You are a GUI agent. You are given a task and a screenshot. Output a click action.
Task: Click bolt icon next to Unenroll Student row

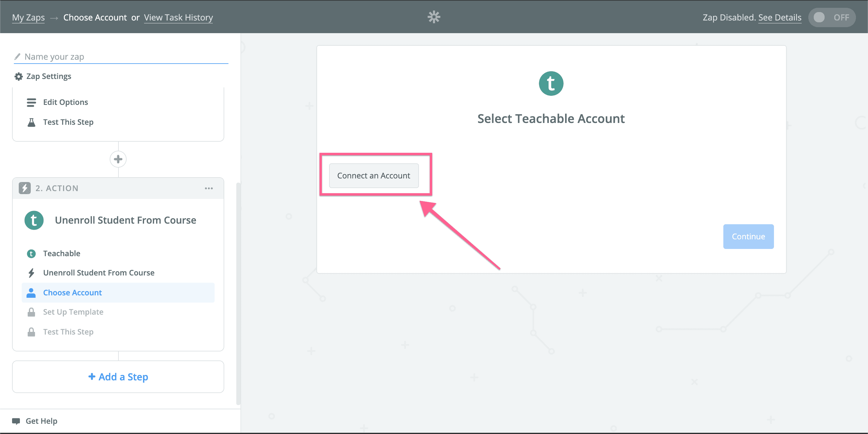click(x=31, y=273)
